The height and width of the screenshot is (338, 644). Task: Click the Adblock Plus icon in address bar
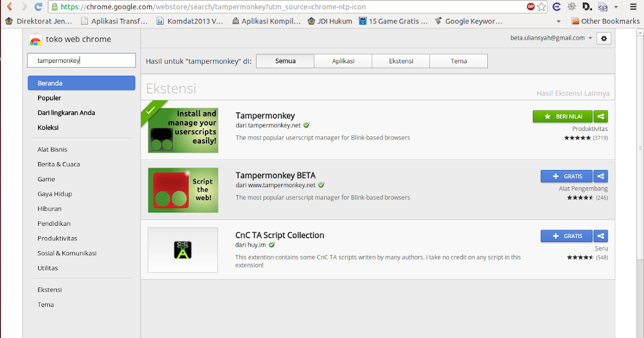[531, 7]
